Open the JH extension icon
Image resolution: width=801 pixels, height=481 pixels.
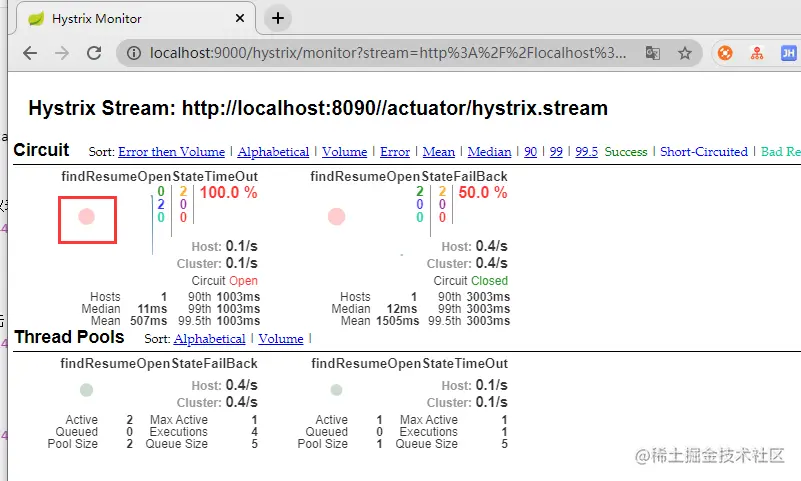(789, 53)
